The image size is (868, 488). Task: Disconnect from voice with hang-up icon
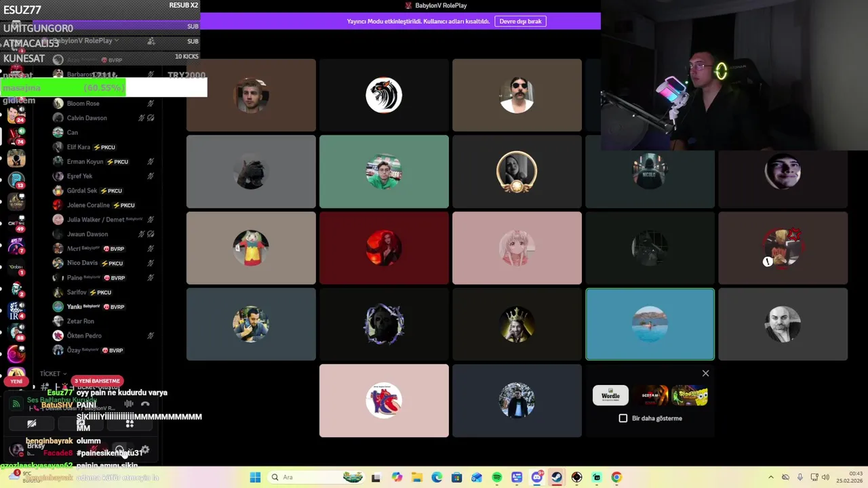[145, 404]
